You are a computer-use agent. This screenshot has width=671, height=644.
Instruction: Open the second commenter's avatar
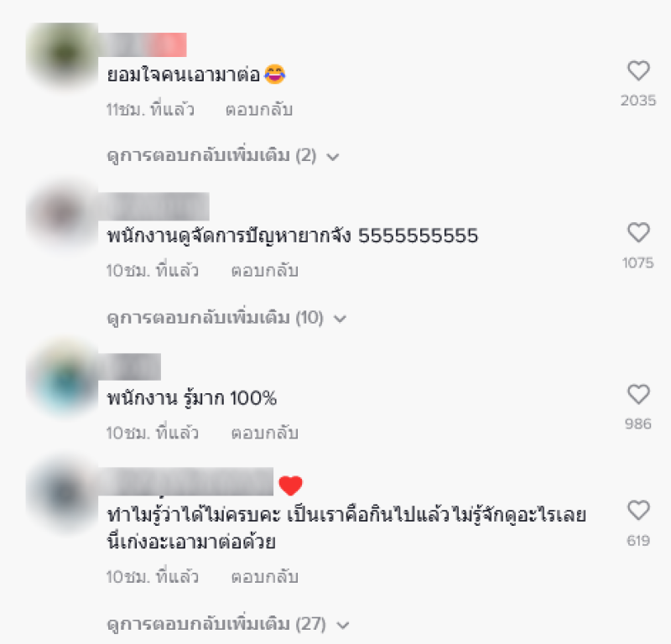62,214
